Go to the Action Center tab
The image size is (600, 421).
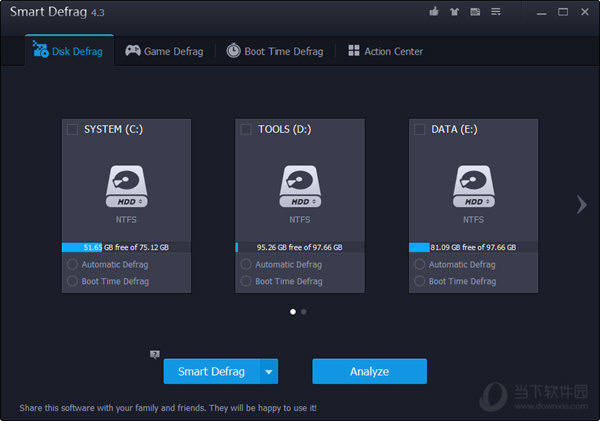(385, 51)
